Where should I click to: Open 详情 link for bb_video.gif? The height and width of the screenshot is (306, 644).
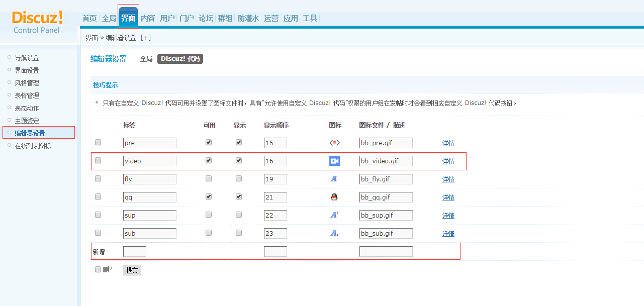[x=448, y=161]
